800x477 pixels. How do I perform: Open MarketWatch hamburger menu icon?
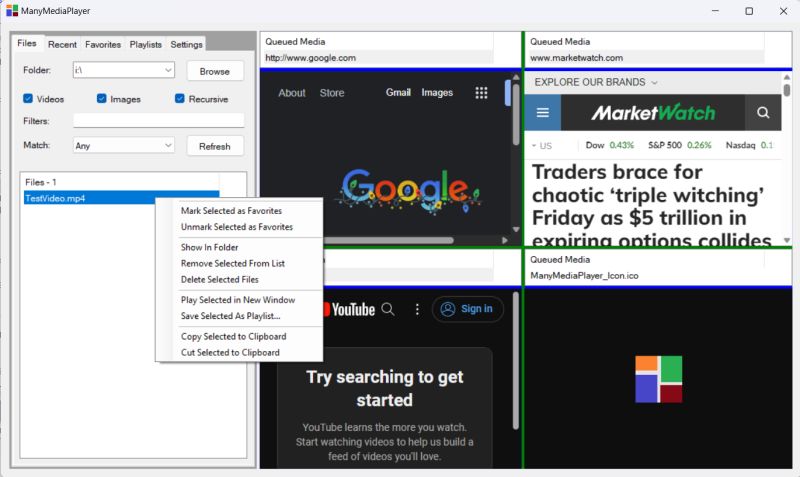[543, 112]
